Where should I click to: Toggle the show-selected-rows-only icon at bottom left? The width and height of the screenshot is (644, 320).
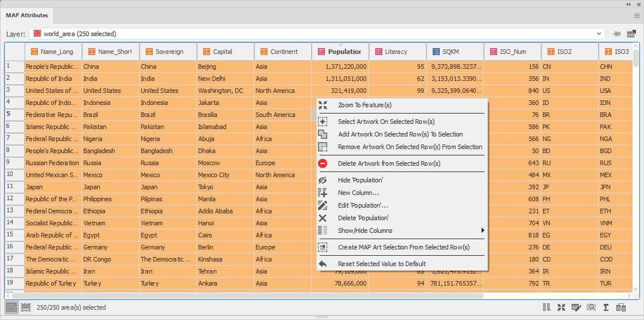pos(26,307)
